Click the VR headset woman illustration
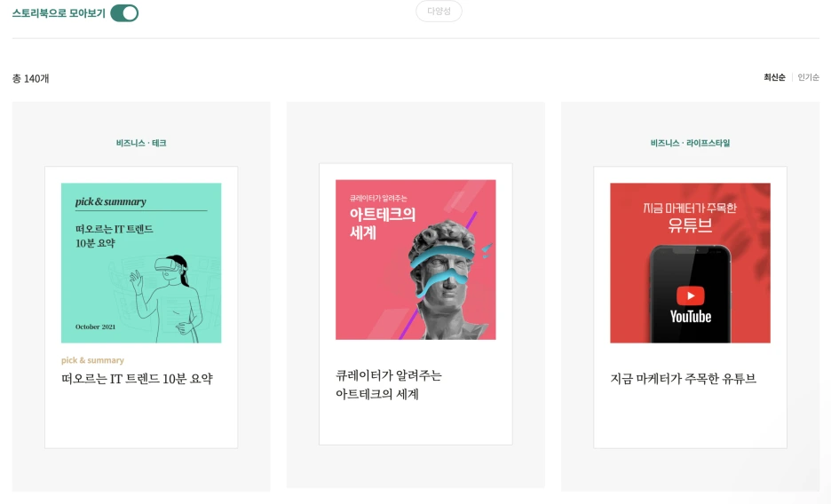This screenshot has height=504, width=831. (x=167, y=298)
